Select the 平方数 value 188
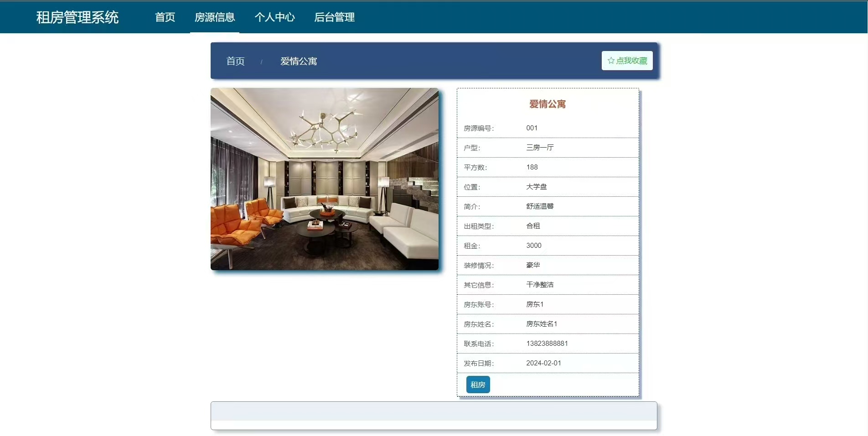Image resolution: width=868 pixels, height=436 pixels. pos(532,167)
